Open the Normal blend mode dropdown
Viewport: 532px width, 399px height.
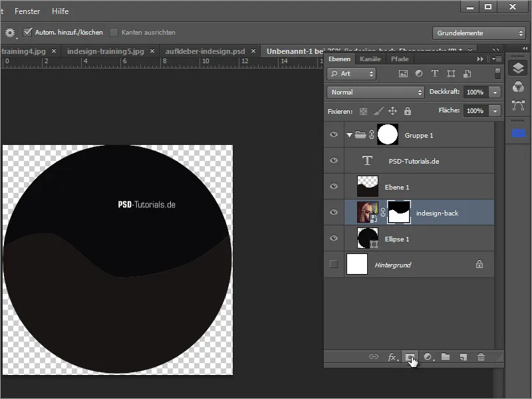click(376, 92)
